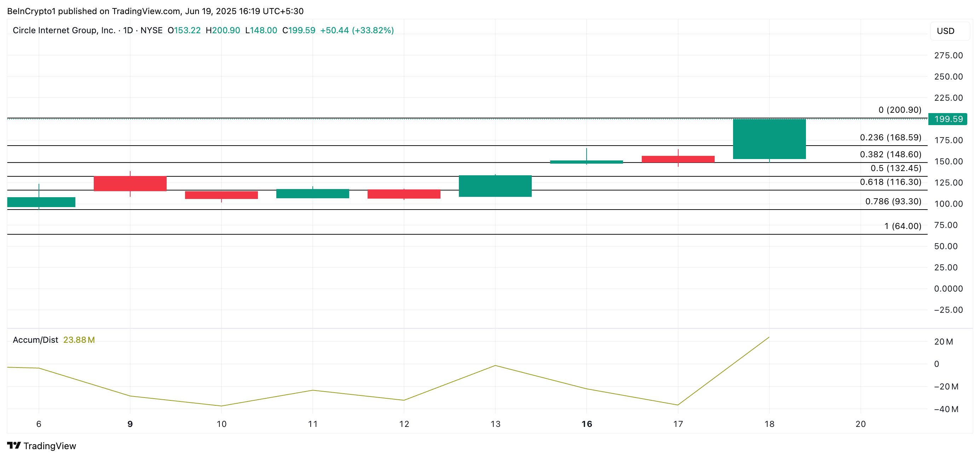Click the 1 (64.00) Fibonacci base label
Viewport: 980px width, 458px height.
(903, 226)
